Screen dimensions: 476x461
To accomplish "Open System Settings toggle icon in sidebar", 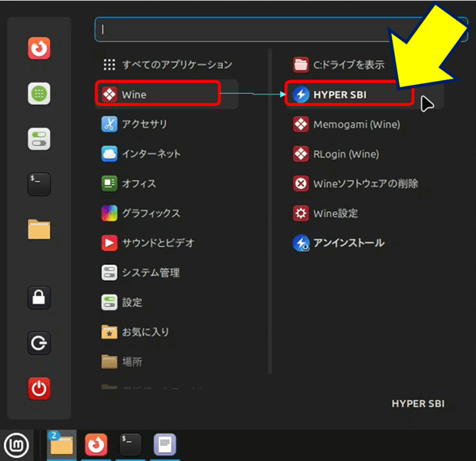I will (39, 139).
